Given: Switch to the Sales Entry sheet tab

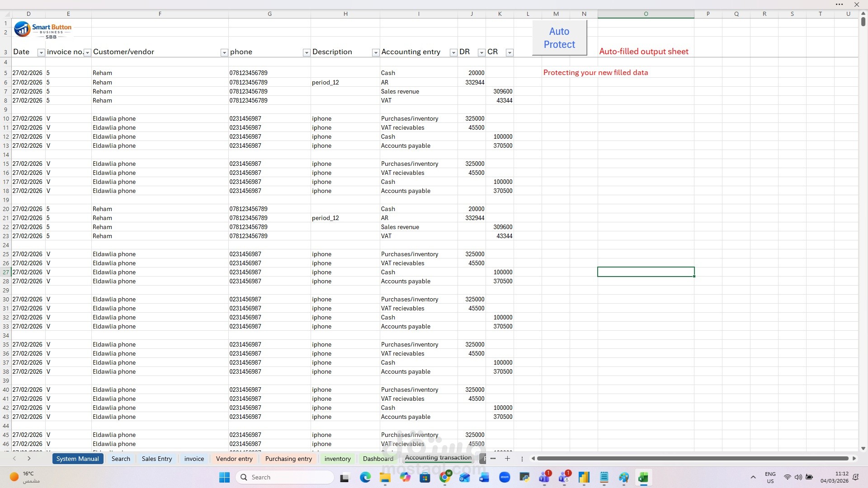Looking at the screenshot, I should [156, 459].
